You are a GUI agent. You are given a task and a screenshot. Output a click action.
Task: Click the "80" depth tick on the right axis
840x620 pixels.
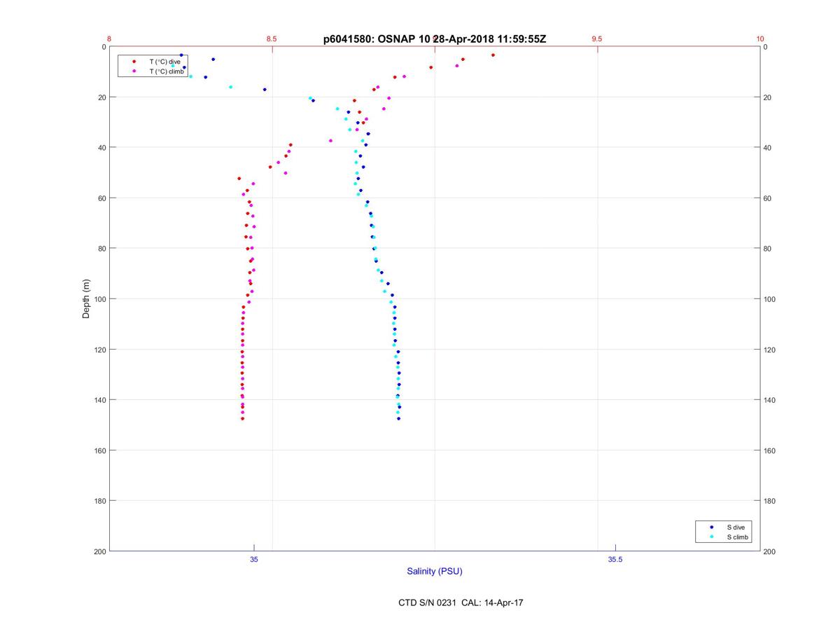pyautogui.click(x=768, y=249)
